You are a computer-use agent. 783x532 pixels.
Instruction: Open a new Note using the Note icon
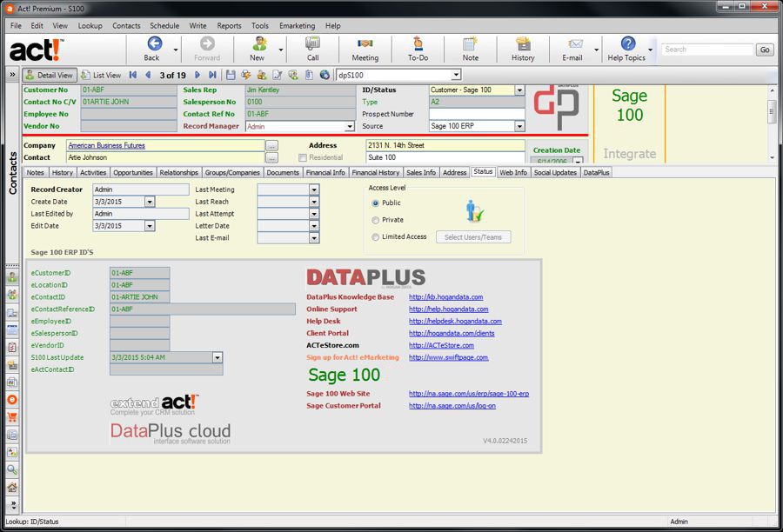click(470, 49)
